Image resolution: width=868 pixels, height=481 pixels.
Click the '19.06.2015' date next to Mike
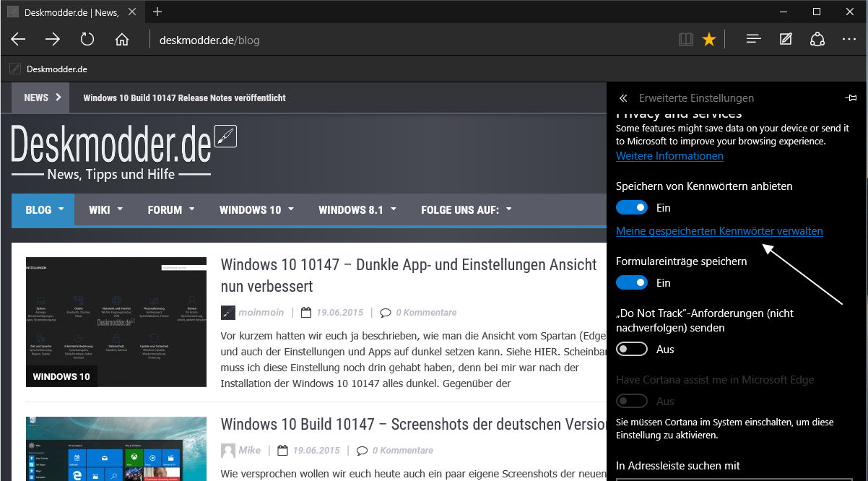316,451
